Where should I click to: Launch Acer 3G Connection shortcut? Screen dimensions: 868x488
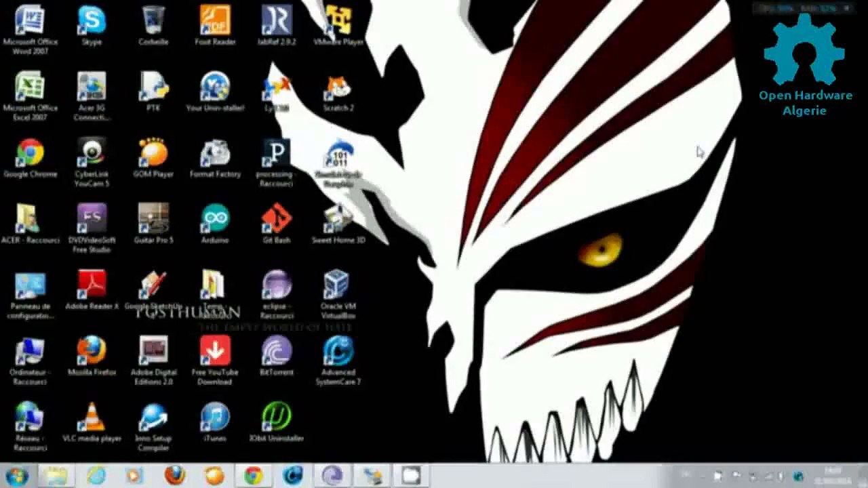click(x=92, y=96)
